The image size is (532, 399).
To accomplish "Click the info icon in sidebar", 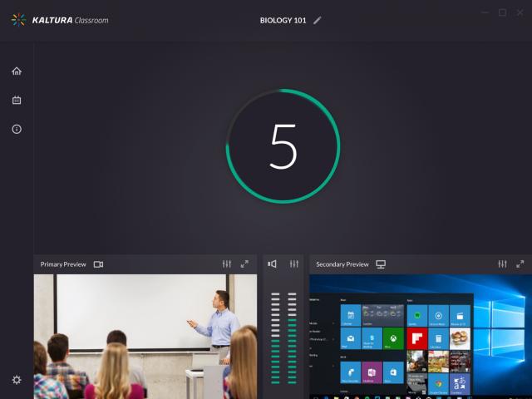I will pyautogui.click(x=17, y=129).
